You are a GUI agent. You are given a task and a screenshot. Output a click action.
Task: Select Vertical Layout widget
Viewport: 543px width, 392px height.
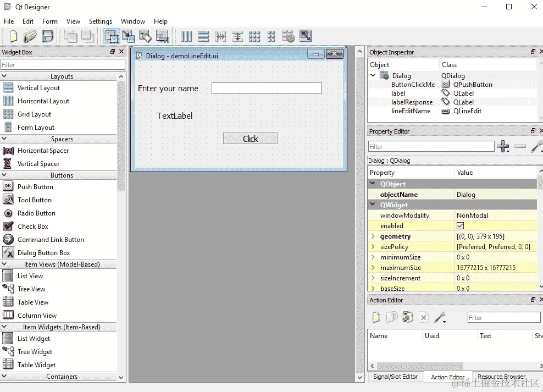coord(38,87)
